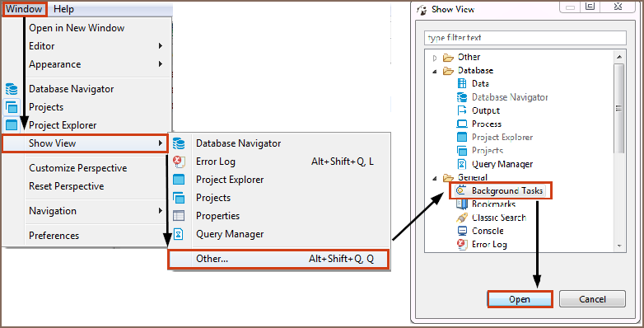Collapse the Database folder in tree
The image size is (644, 328).
pyautogui.click(x=435, y=71)
